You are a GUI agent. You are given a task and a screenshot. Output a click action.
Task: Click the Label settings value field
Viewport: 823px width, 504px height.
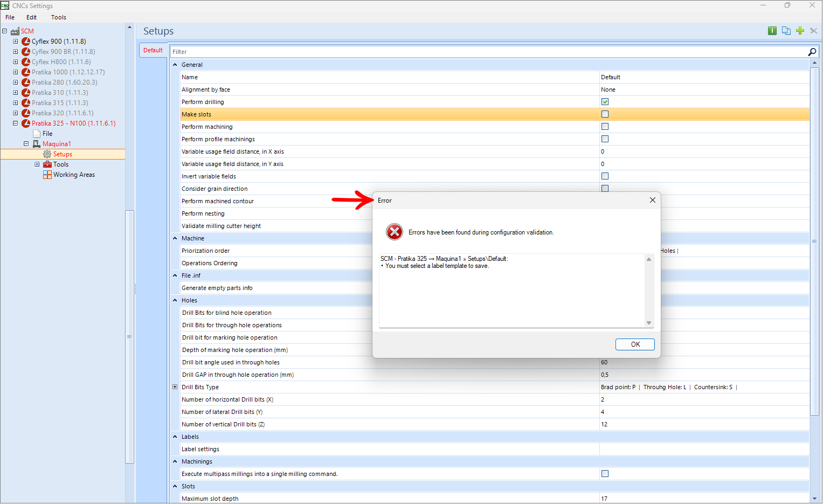point(704,449)
